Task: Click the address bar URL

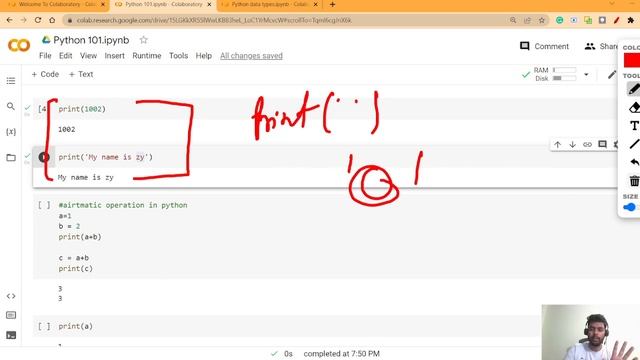Action: 214,20
